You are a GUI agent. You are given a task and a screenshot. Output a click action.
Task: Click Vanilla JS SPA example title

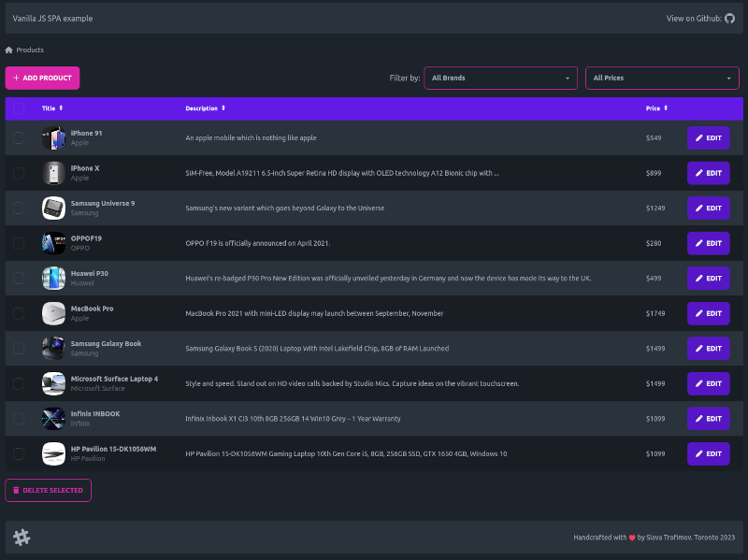[52, 18]
